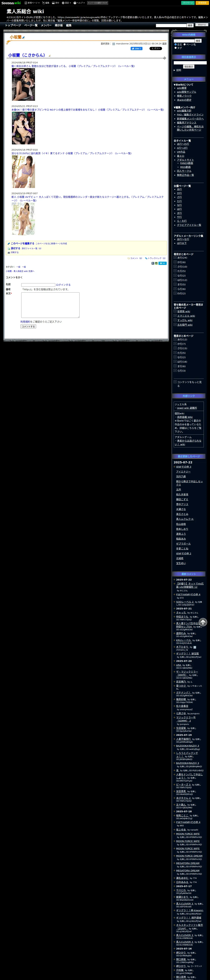This screenshot has width=210, height=980.
Task: Click the blue B! Hatena bookmark button
Action: tap(162, 263)
